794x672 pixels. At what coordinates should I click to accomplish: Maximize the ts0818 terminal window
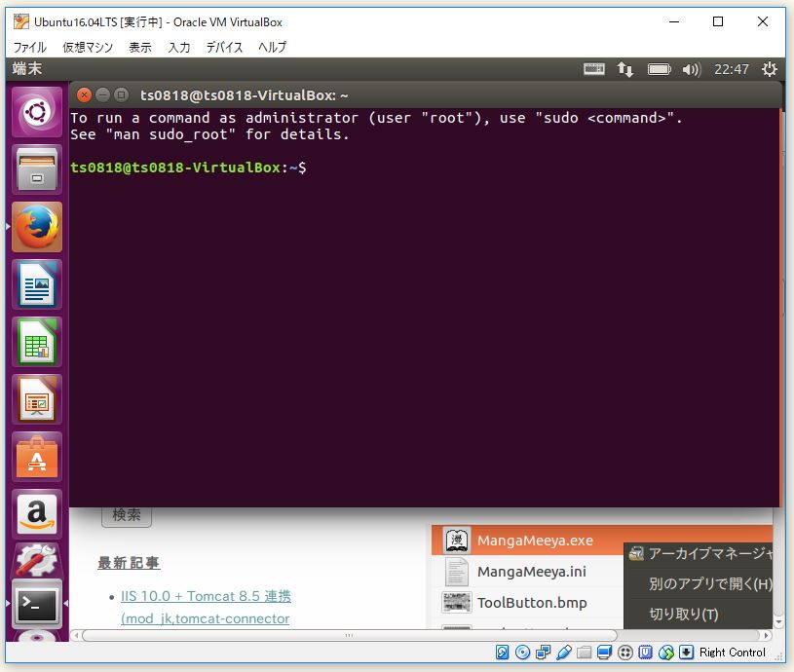(121, 94)
